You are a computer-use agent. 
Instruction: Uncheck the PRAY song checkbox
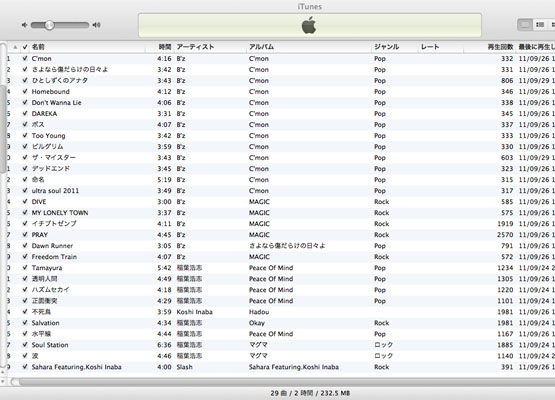(25, 234)
